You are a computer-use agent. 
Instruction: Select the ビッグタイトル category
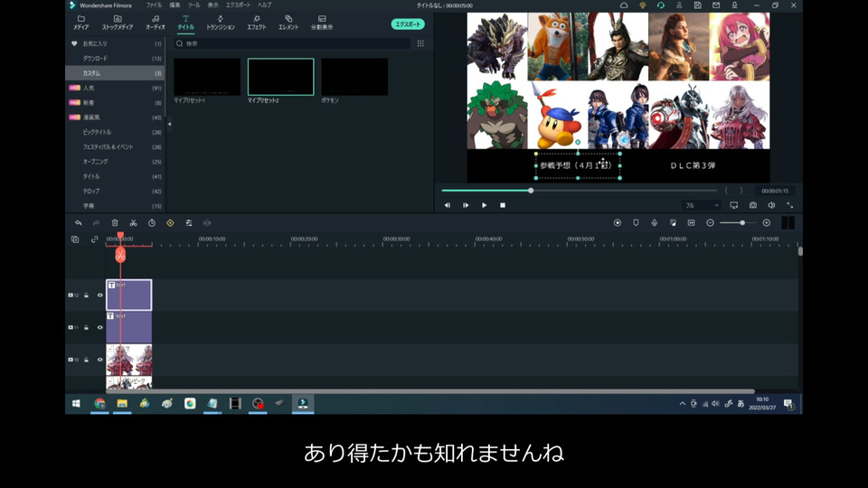pos(115,132)
